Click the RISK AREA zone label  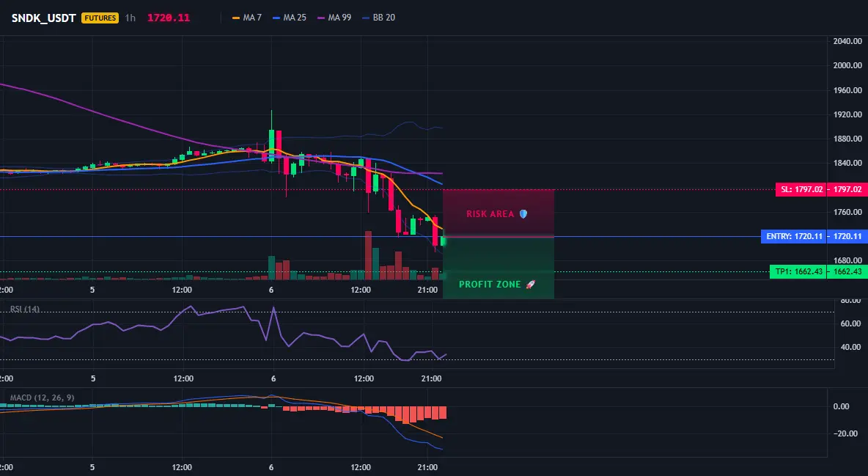coord(497,214)
